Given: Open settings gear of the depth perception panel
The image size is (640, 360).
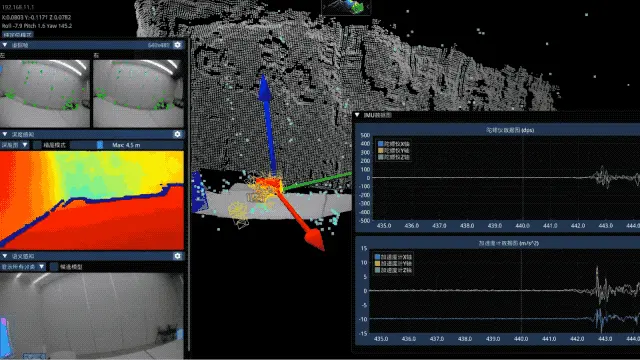Looking at the screenshot, I should coord(178,134).
